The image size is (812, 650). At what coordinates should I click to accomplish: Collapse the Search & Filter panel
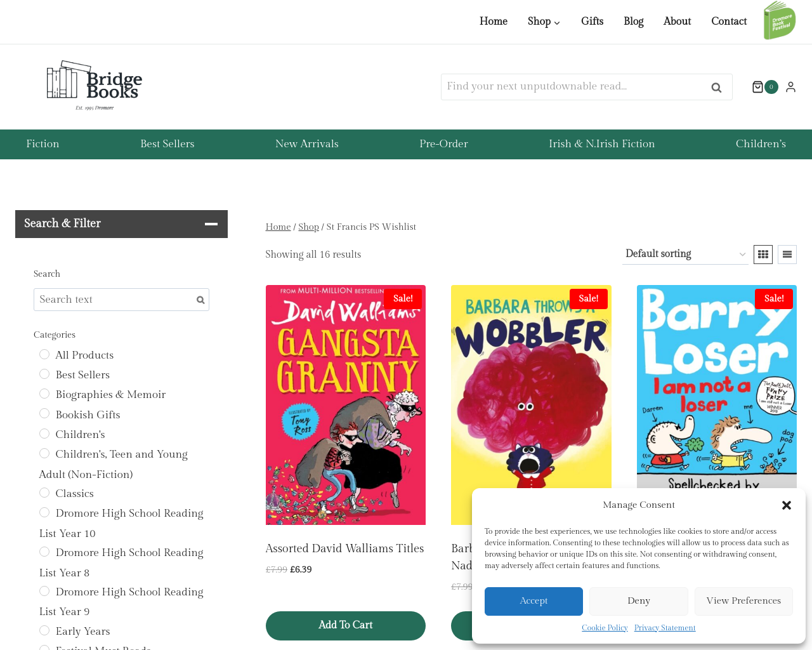point(211,224)
